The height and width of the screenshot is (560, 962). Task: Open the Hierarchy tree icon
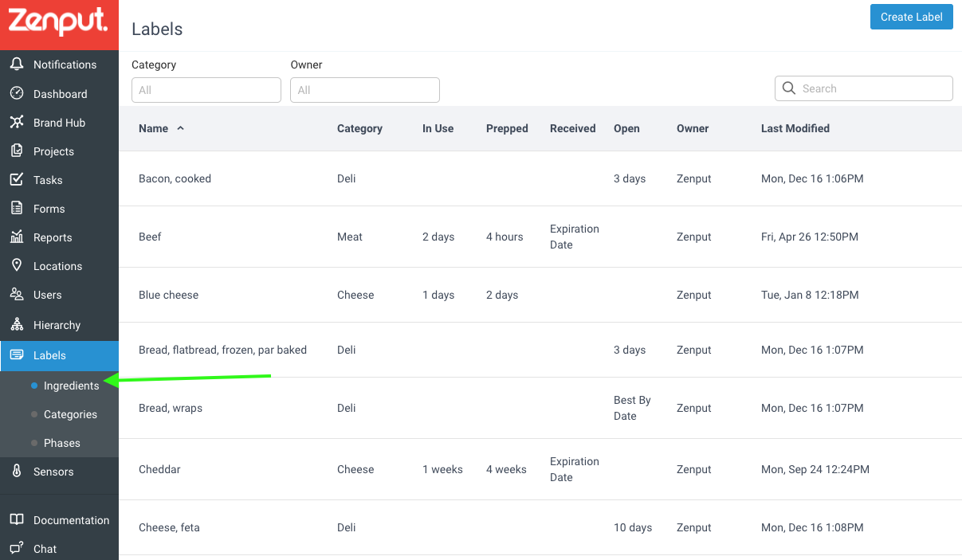coord(17,324)
